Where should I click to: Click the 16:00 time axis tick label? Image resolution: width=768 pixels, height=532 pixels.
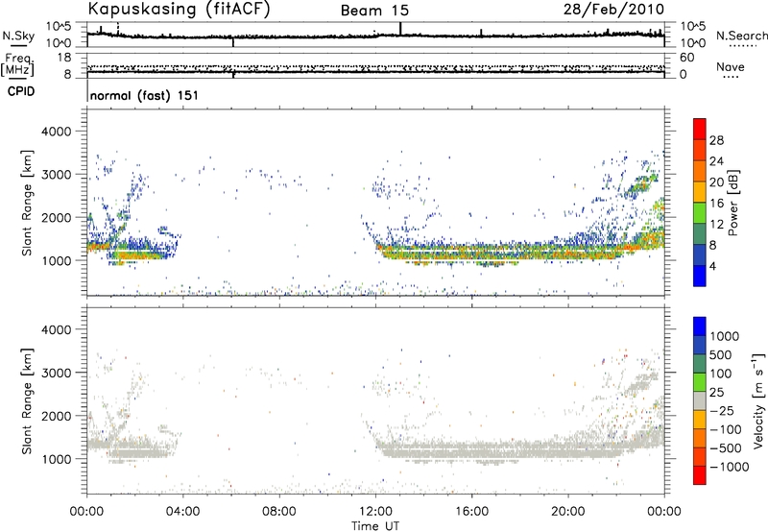(471, 512)
